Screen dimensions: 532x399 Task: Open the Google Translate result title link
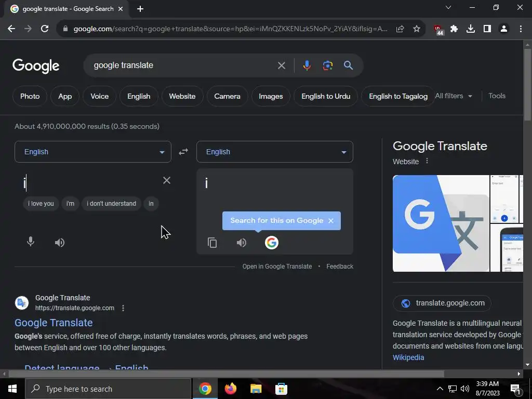(54, 323)
